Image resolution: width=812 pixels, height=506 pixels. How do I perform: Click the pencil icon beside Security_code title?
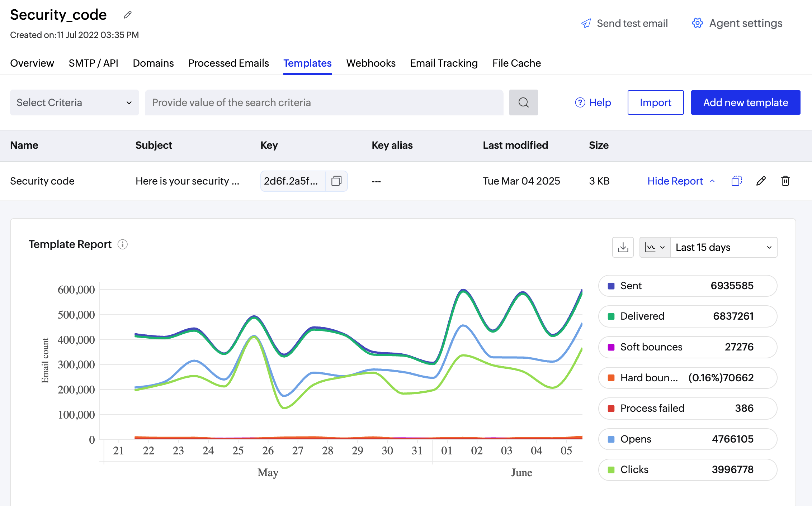(128, 15)
